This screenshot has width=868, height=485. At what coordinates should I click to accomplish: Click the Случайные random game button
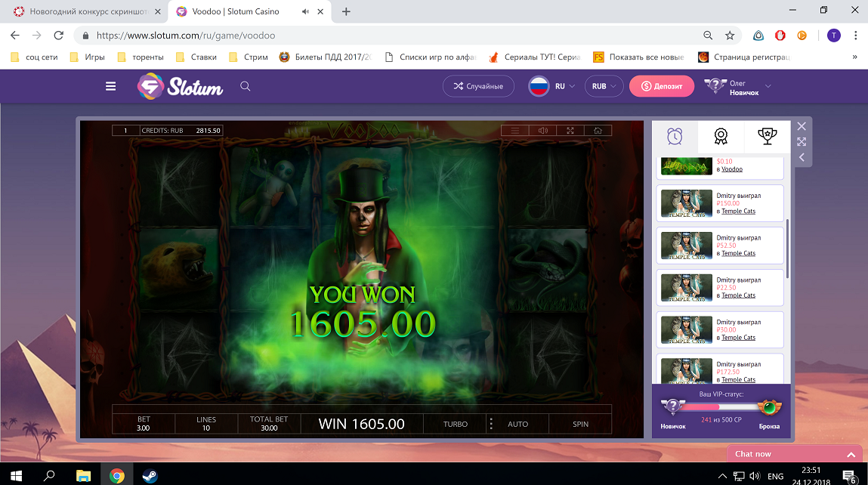pyautogui.click(x=478, y=86)
